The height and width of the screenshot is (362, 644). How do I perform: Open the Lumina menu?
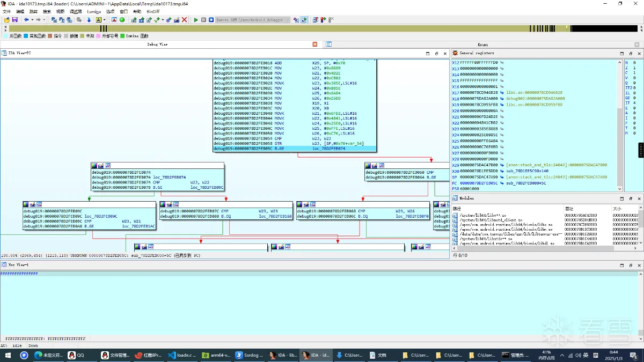[x=94, y=11]
